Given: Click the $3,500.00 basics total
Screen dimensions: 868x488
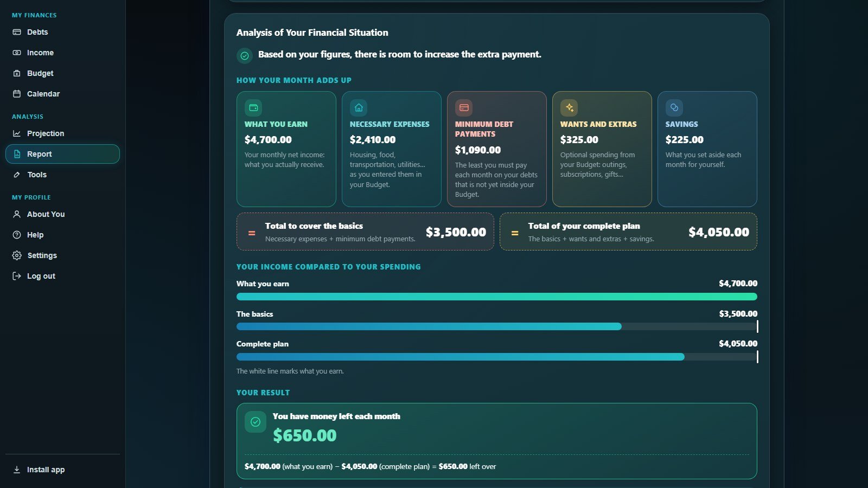Looking at the screenshot, I should pos(456,232).
